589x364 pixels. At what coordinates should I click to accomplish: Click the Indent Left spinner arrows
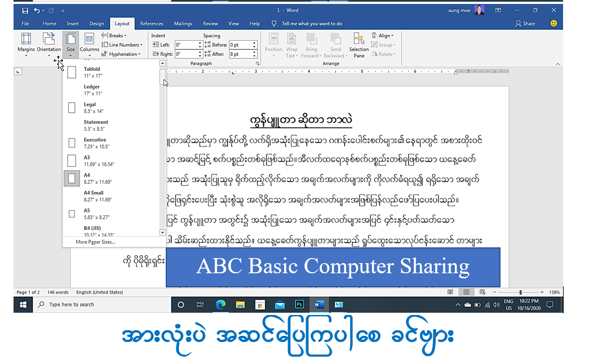click(x=200, y=45)
